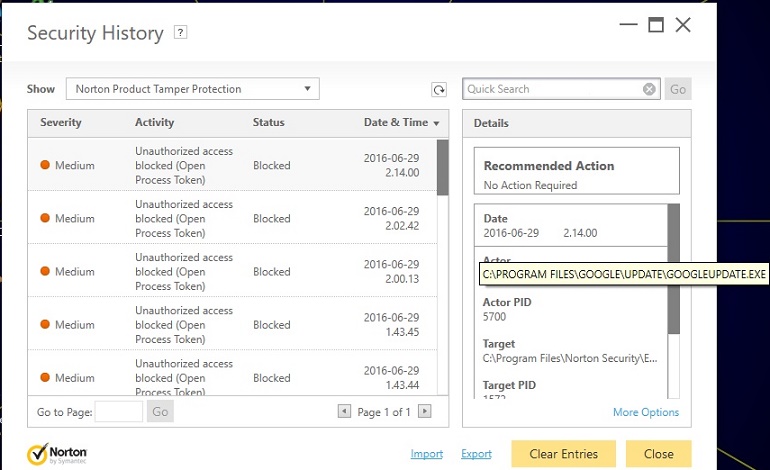Sort entries by Status column
Screen dimensions: 770x470
[269, 122]
